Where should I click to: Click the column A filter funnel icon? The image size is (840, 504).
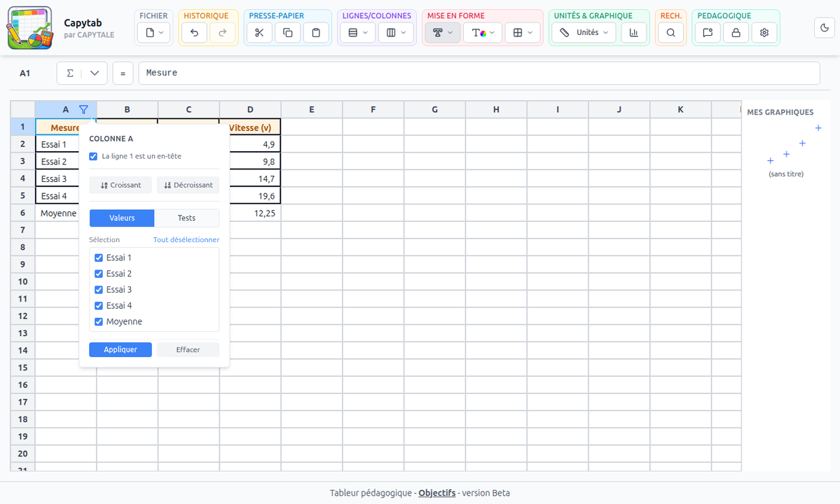point(83,109)
